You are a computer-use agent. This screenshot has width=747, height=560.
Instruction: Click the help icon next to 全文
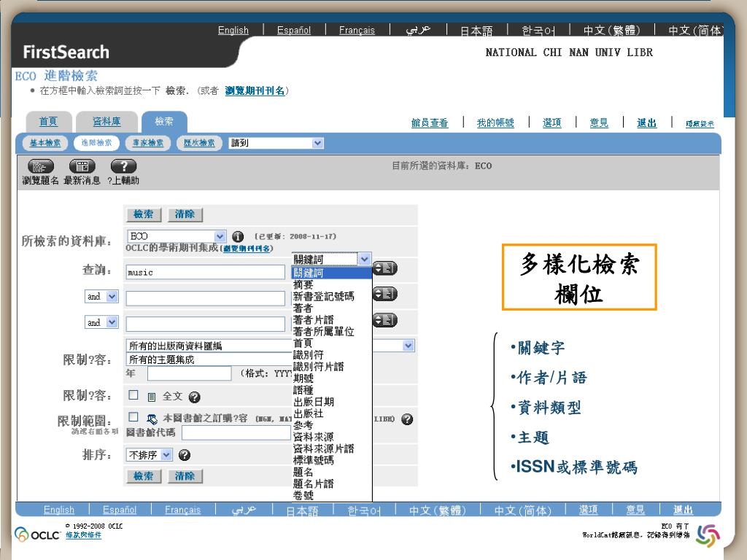[x=194, y=397]
